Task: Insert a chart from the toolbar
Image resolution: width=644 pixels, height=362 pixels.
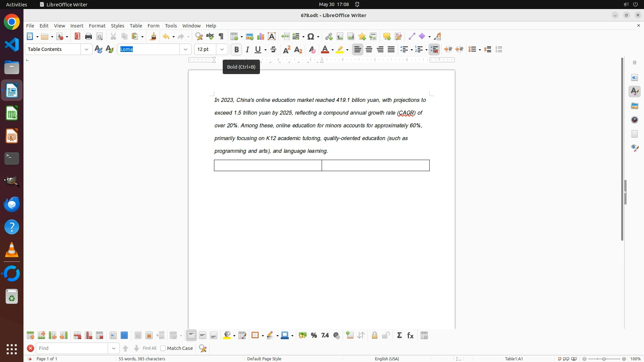Action: point(260,37)
